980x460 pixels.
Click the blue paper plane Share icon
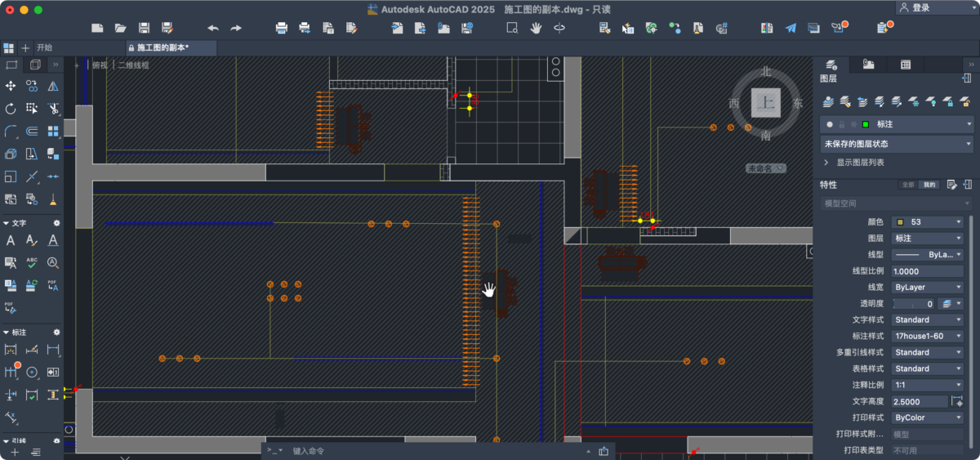791,28
